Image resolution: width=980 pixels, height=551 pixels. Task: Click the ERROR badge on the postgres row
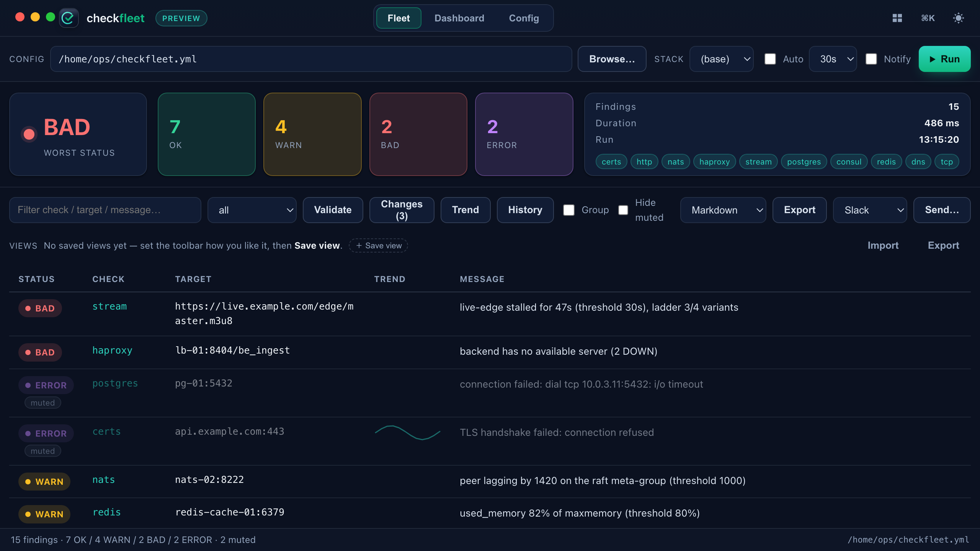pyautogui.click(x=46, y=385)
